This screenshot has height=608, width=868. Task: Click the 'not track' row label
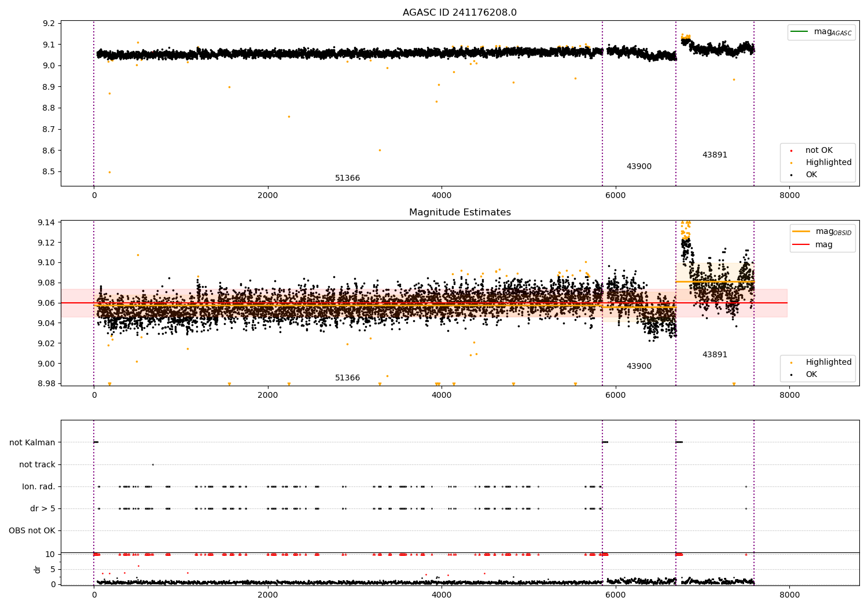(x=37, y=465)
